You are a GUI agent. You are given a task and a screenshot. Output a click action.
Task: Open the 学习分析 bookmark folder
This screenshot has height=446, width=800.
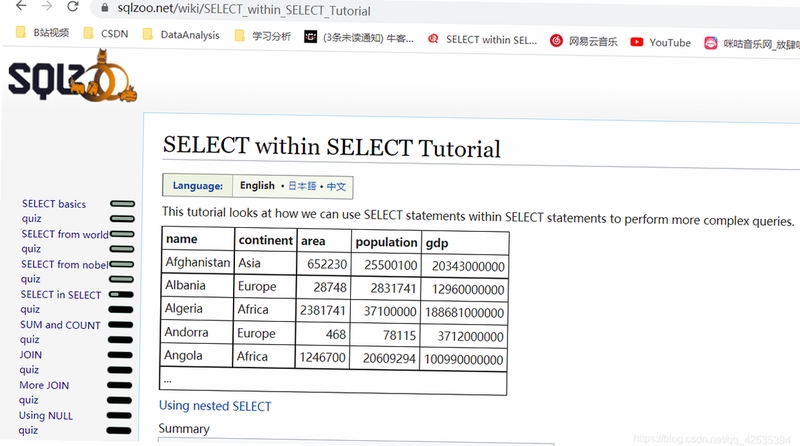click(x=263, y=36)
